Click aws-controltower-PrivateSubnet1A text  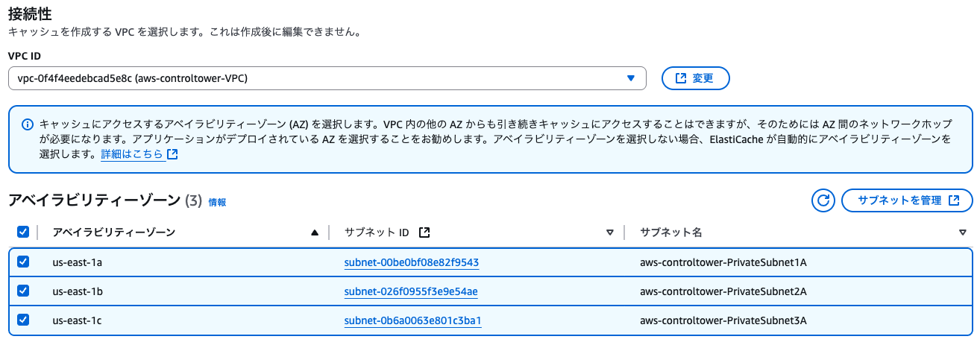723,262
